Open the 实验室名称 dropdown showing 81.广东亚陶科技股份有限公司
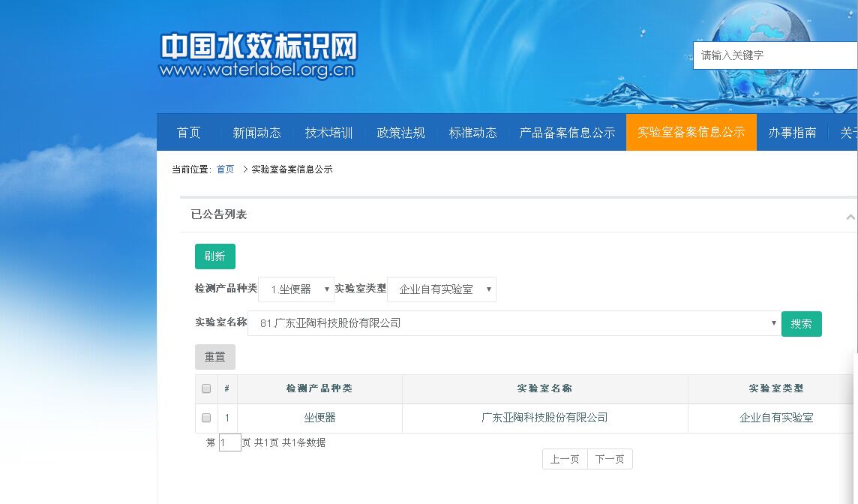This screenshot has width=858, height=504. (514, 322)
